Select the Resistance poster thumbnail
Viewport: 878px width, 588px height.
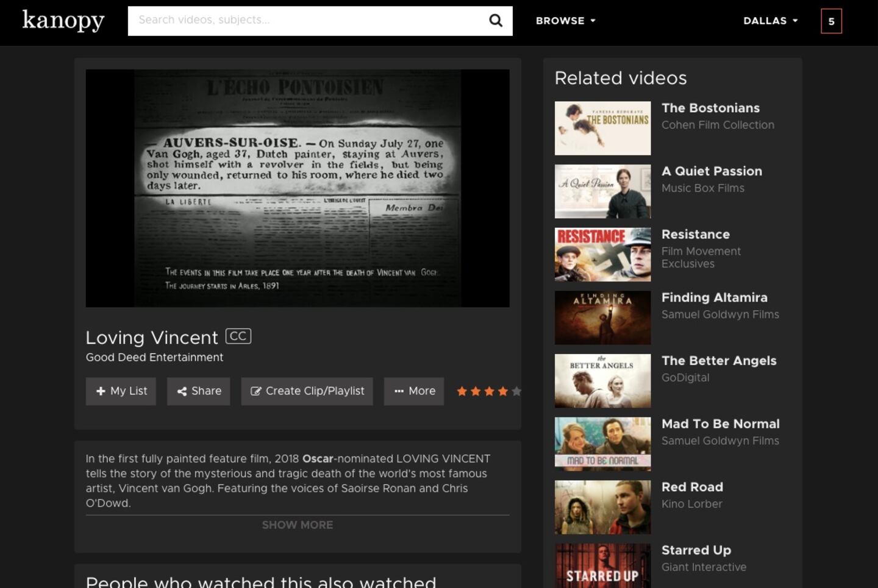coord(602,254)
